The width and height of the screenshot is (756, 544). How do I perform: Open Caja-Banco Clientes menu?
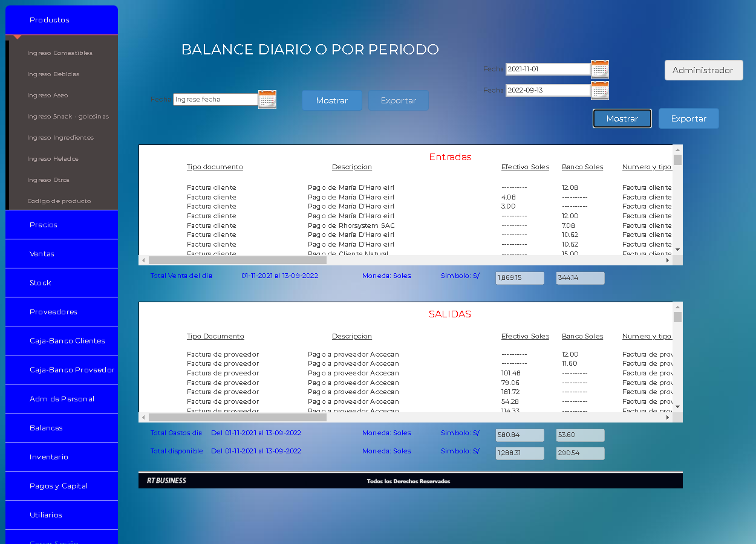tap(67, 341)
